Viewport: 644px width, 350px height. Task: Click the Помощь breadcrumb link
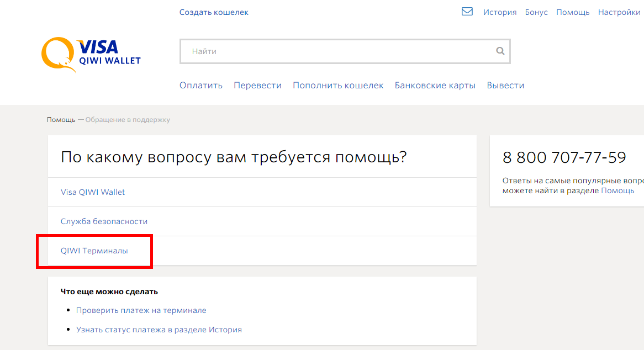(61, 120)
